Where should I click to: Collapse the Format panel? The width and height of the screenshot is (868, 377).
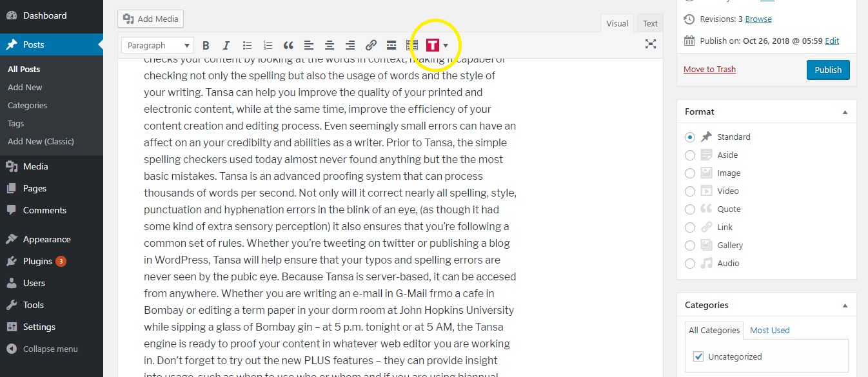point(845,111)
